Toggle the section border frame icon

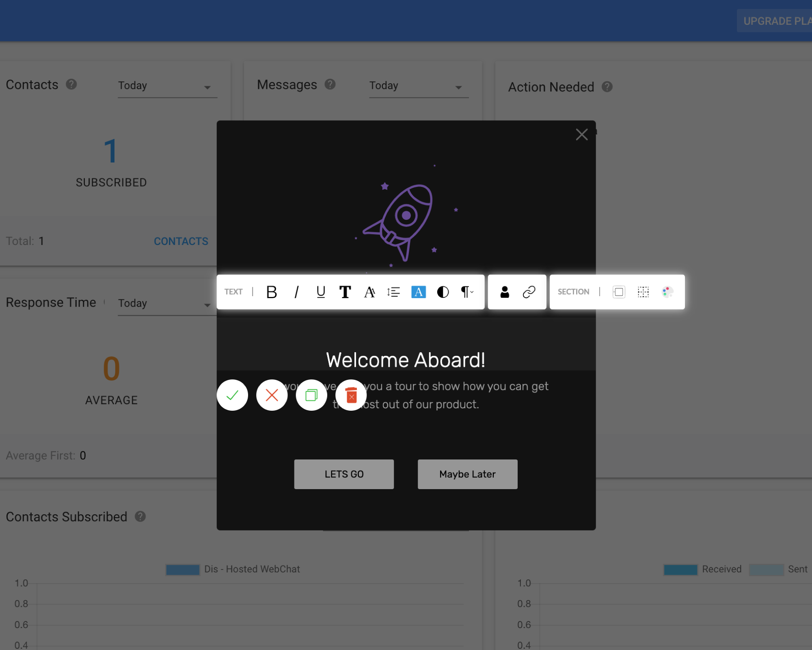(618, 292)
